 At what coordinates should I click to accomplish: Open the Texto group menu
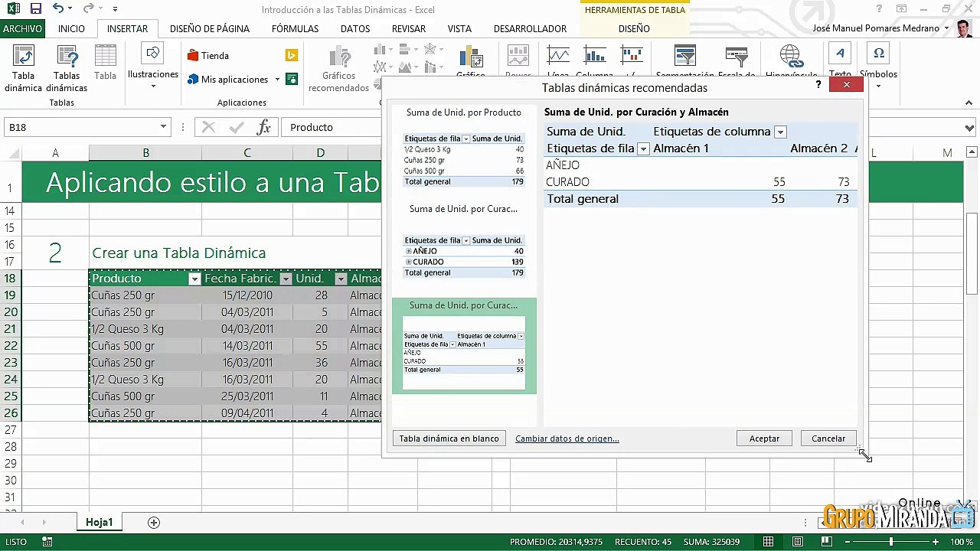pyautogui.click(x=840, y=61)
